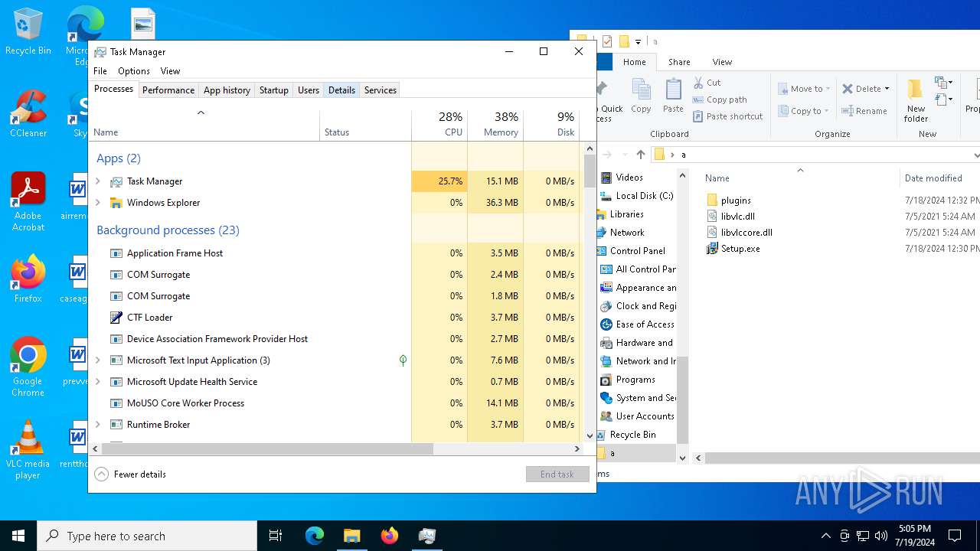Select User Accounts in Explorer sidebar
Image resolution: width=980 pixels, height=551 pixels.
click(638, 416)
